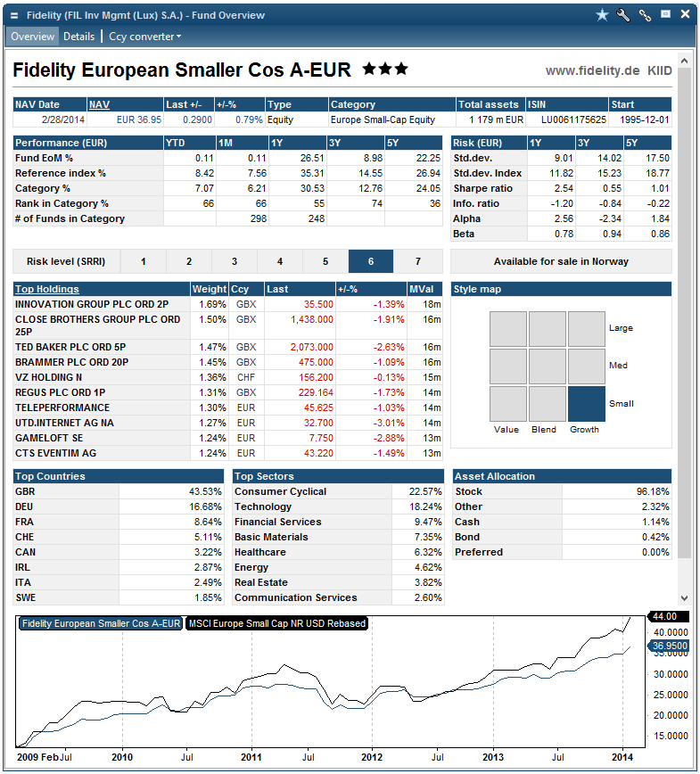Open the KIID document link
Screen dimensions: 700x774
(660, 70)
